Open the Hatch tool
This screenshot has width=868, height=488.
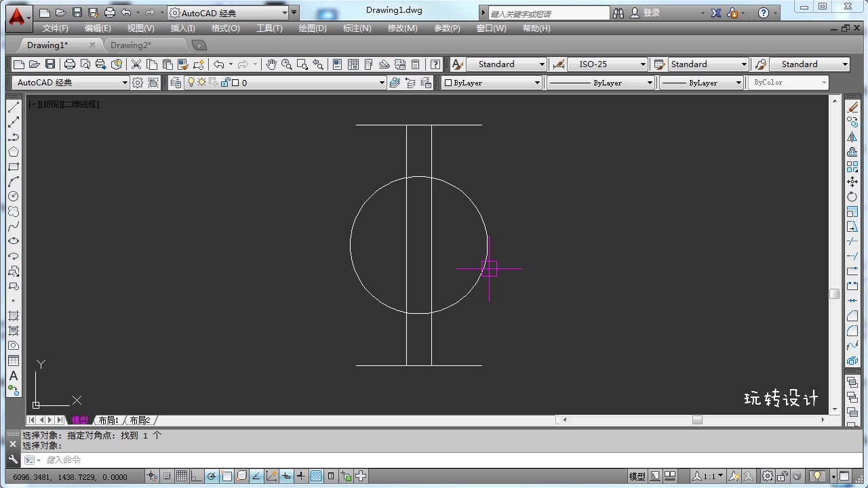point(14,316)
